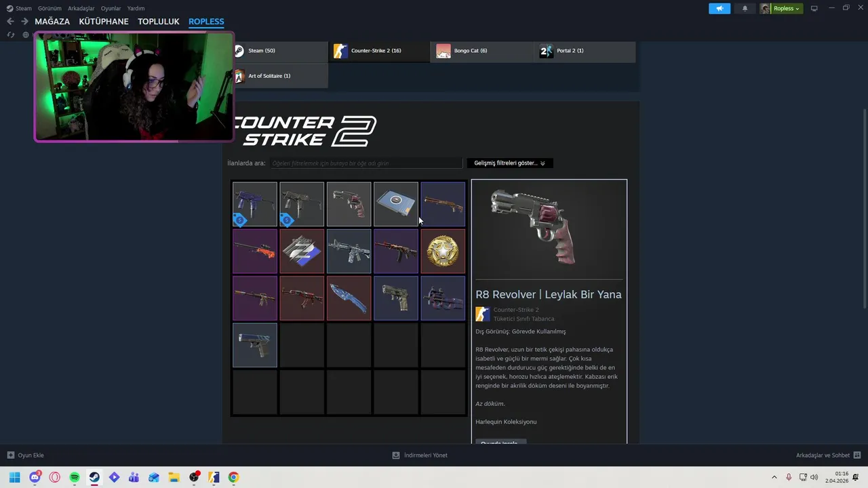
Task: Open the Oyunlar menu
Action: coord(111,8)
